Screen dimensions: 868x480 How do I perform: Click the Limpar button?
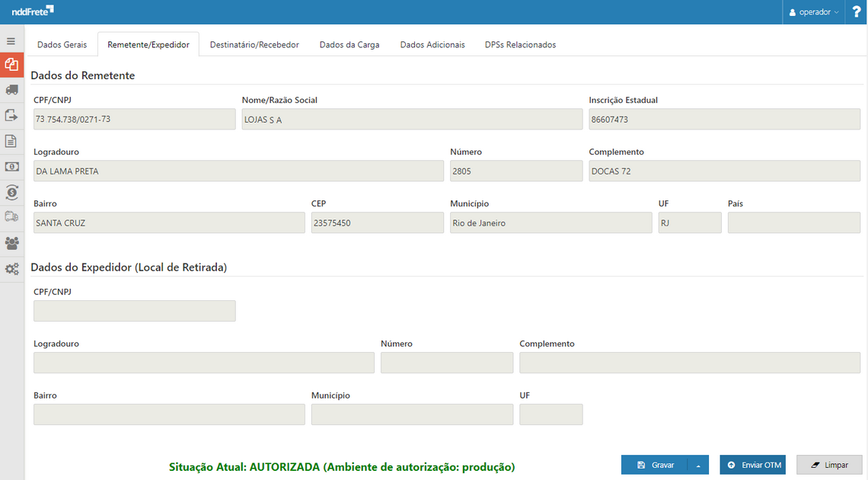coord(829,465)
